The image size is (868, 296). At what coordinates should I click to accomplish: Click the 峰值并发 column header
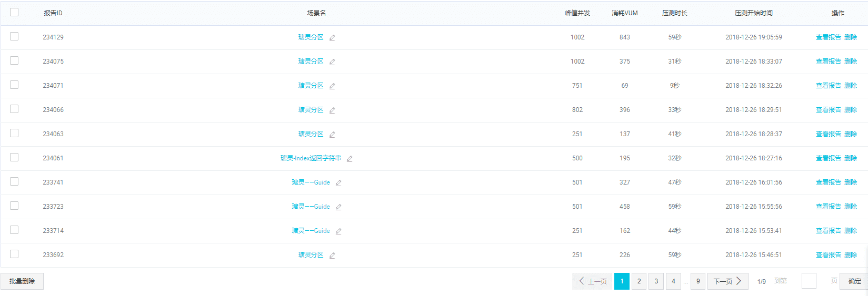(x=577, y=13)
